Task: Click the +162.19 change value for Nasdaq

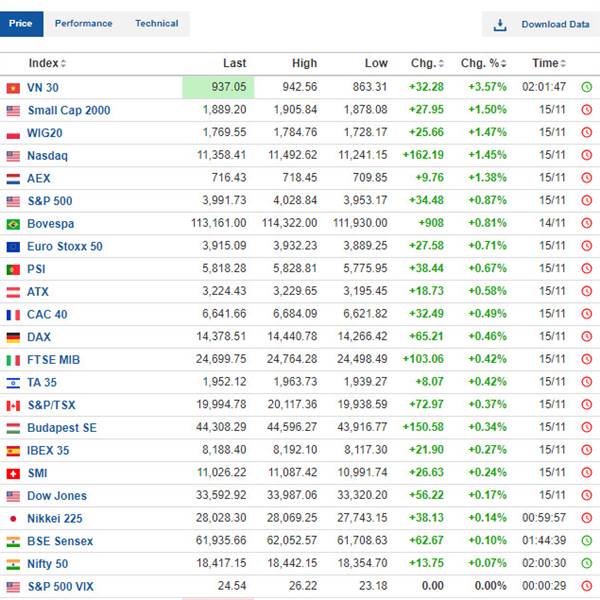Action: [x=423, y=155]
